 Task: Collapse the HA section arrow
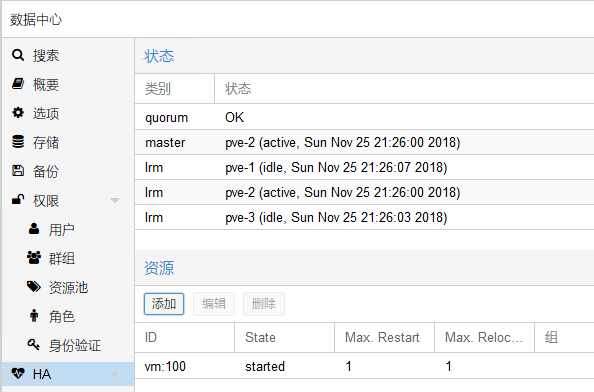point(115,374)
